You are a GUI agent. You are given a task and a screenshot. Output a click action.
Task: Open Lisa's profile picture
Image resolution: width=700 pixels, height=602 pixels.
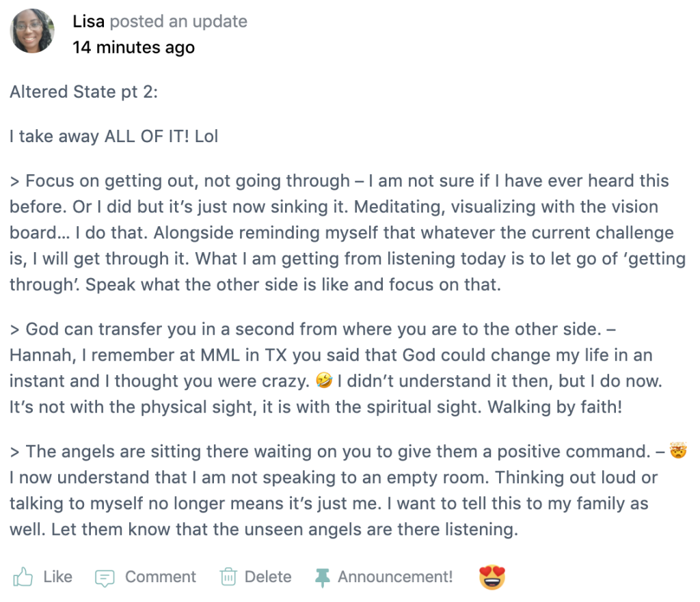click(x=32, y=31)
